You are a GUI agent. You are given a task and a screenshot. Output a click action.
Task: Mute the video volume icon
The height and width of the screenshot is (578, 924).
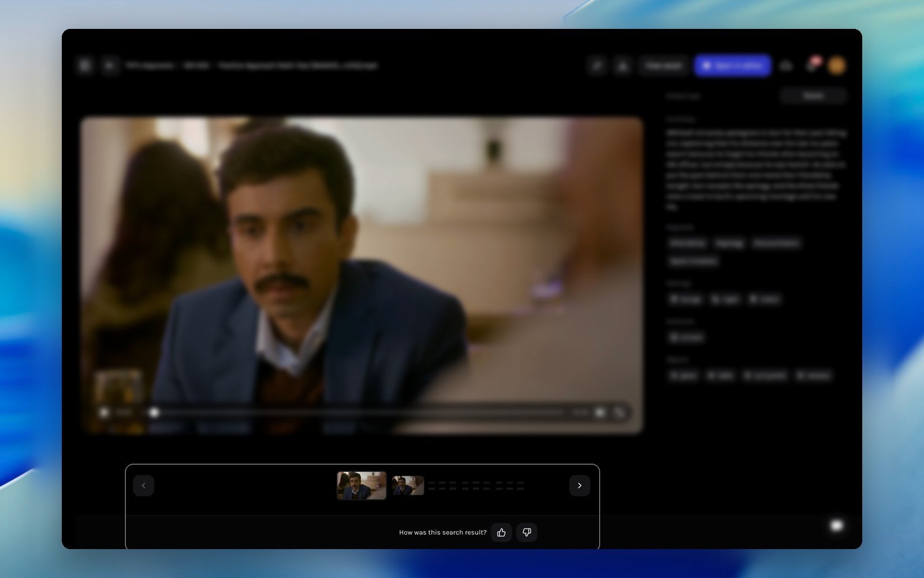tap(601, 413)
